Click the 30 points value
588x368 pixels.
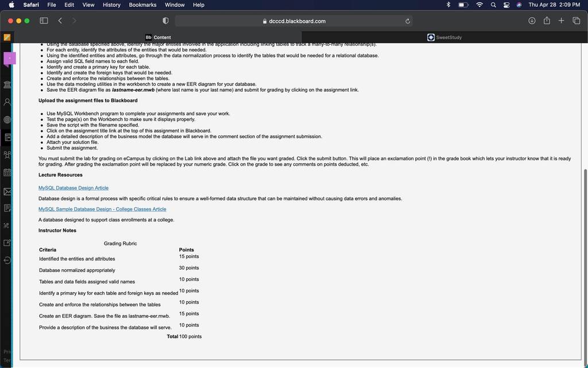click(189, 268)
